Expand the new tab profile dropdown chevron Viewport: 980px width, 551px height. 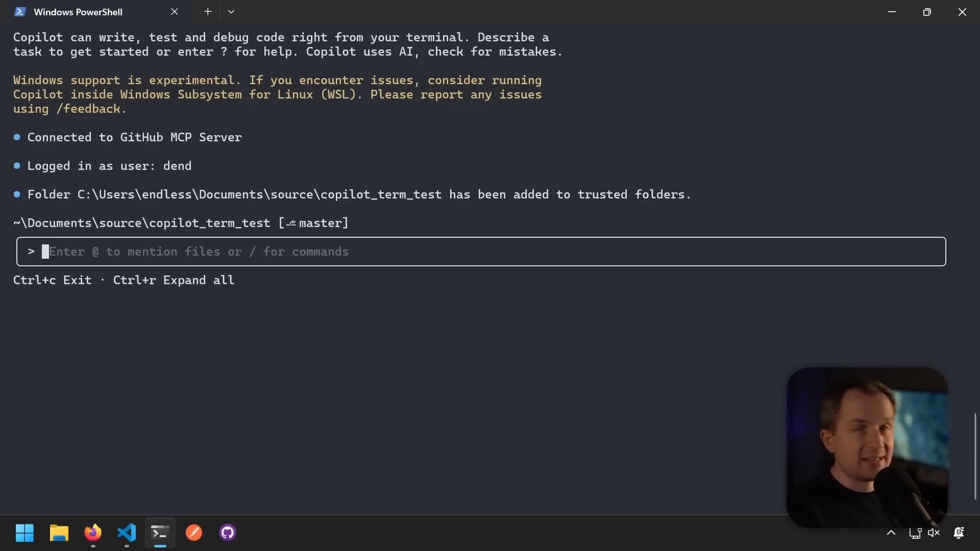231,12
